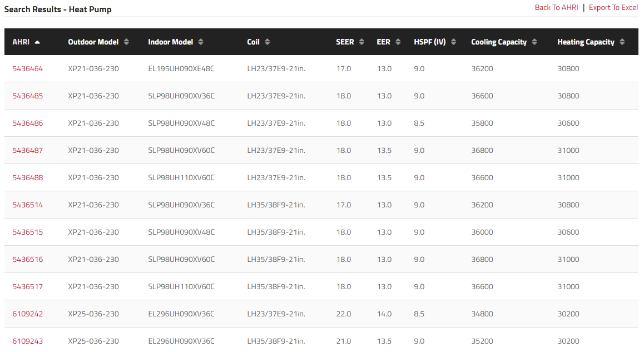This screenshot has width=644, height=352.
Task: Click the Coil column header label
Action: point(254,42)
